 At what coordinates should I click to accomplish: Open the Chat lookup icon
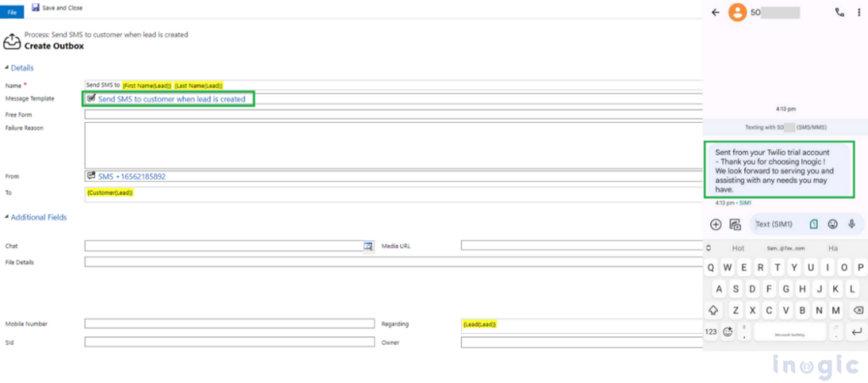tap(368, 247)
